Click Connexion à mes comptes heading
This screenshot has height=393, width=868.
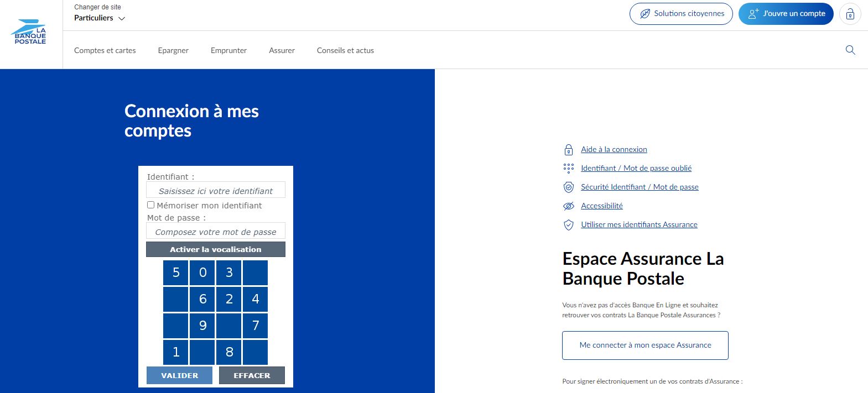click(x=191, y=120)
